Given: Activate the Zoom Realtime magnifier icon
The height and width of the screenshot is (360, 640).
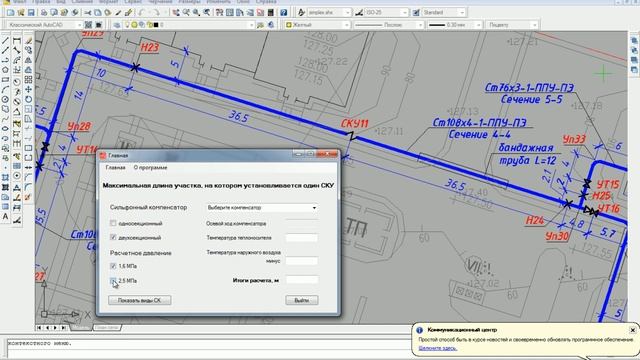Looking at the screenshot, I should pos(186,13).
